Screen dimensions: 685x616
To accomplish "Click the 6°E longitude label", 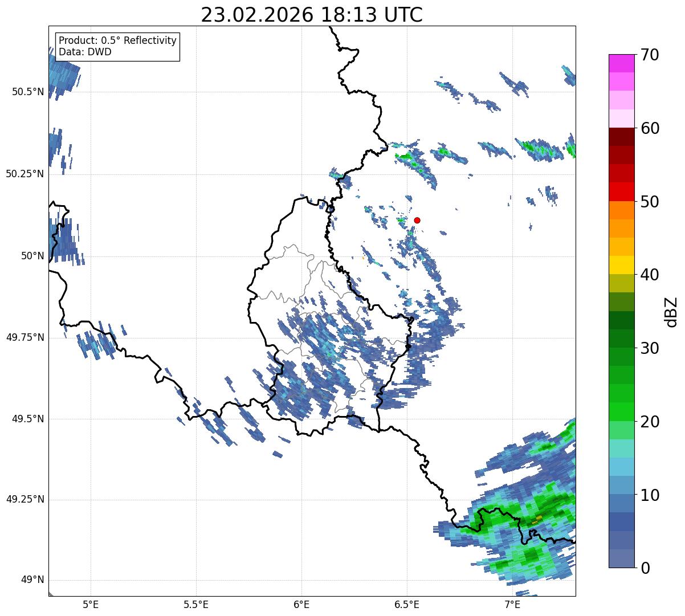I will click(x=301, y=604).
